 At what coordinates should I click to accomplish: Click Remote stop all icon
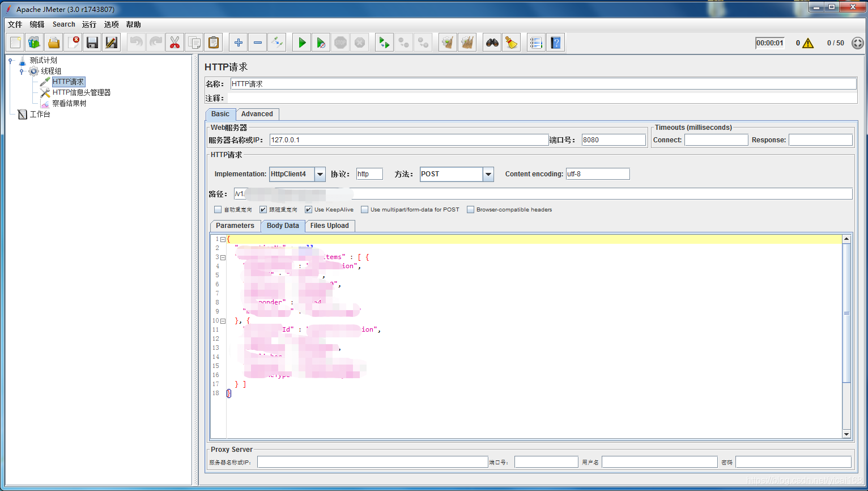404,43
